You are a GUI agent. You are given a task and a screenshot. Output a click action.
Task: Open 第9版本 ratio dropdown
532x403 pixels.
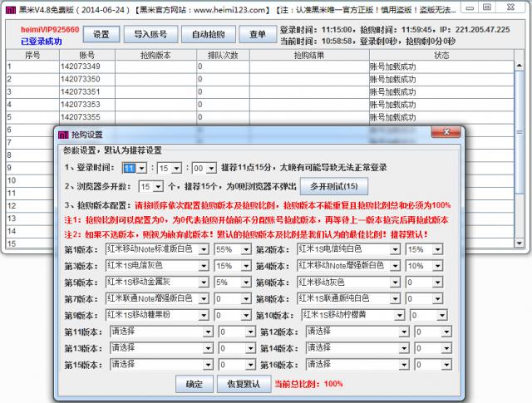pyautogui.click(x=233, y=316)
